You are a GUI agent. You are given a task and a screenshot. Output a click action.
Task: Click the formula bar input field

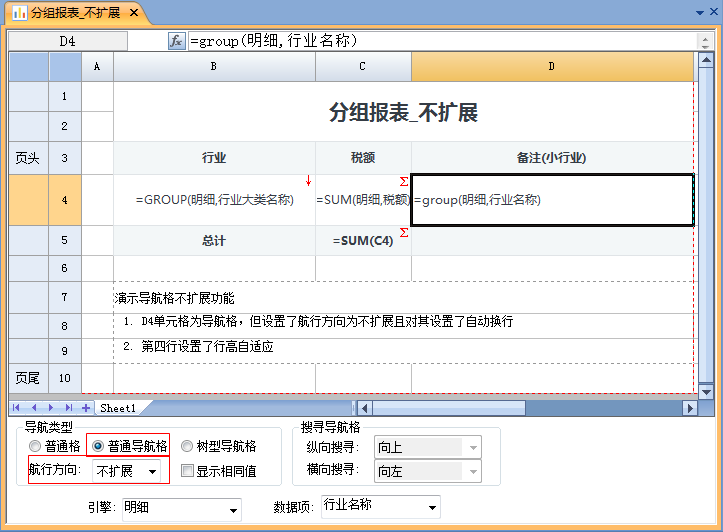click(440, 41)
